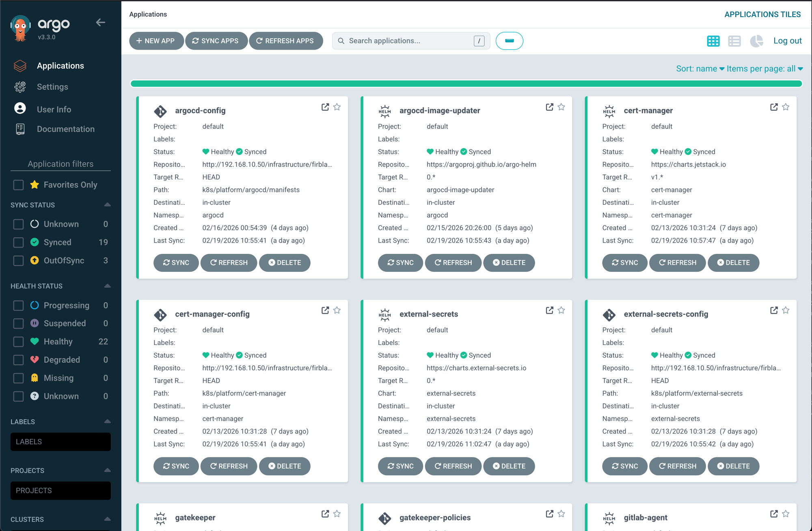The height and width of the screenshot is (531, 812).
Task: Enable the Favorites Only filter checkbox
Action: 19,185
